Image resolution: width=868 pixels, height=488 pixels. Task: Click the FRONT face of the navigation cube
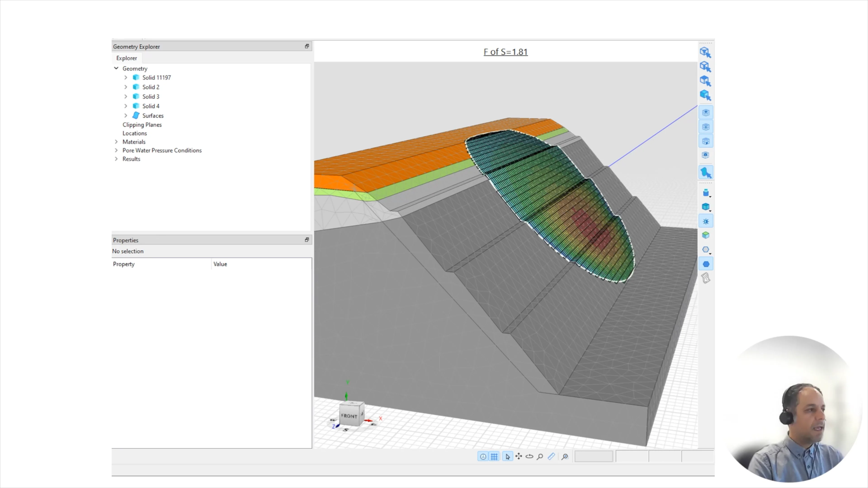[x=350, y=416]
